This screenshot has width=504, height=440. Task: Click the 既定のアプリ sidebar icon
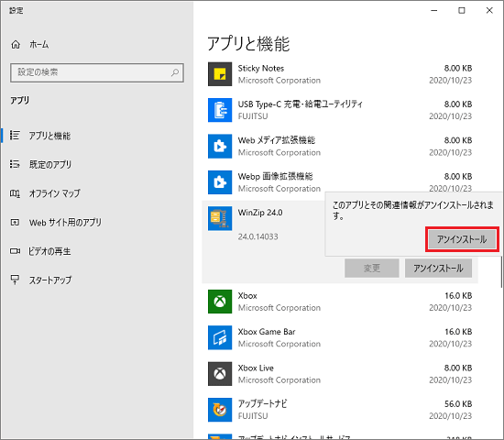pyautogui.click(x=15, y=164)
